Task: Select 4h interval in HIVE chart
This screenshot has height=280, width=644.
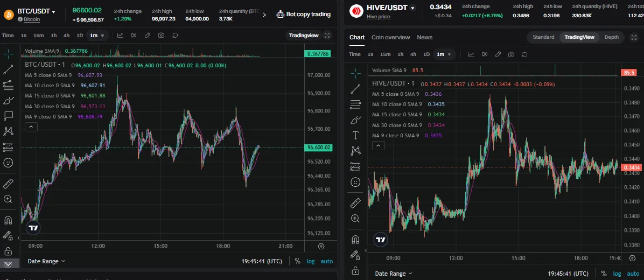Action: click(x=413, y=54)
